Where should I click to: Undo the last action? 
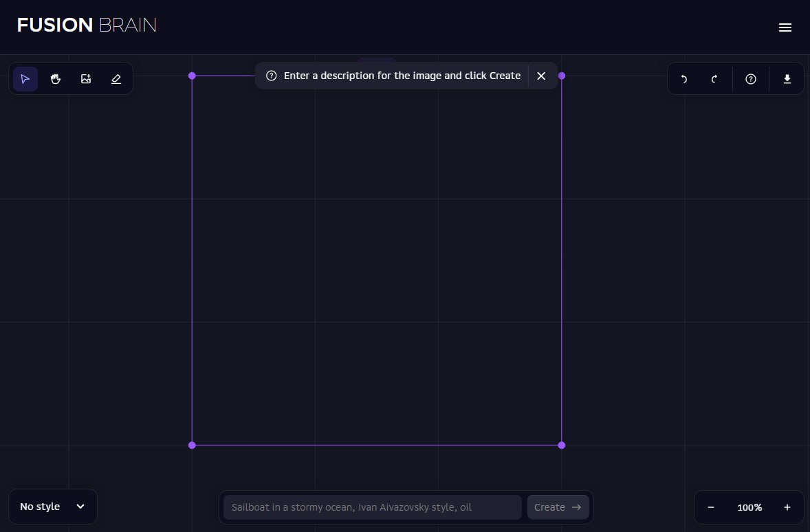[x=683, y=79]
